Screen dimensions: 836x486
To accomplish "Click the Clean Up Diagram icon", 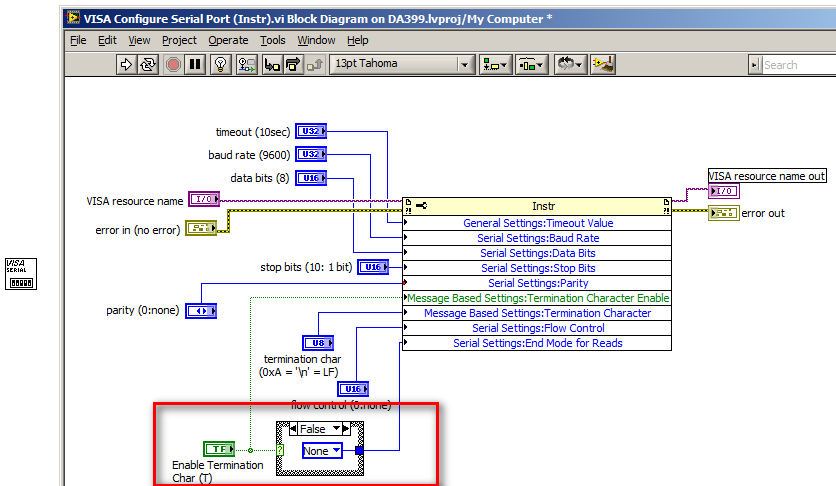I will click(x=603, y=64).
